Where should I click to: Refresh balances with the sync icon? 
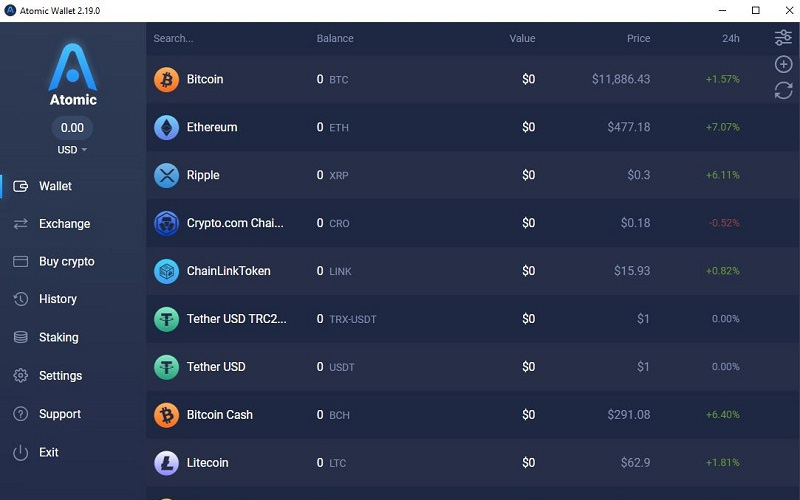(x=783, y=91)
